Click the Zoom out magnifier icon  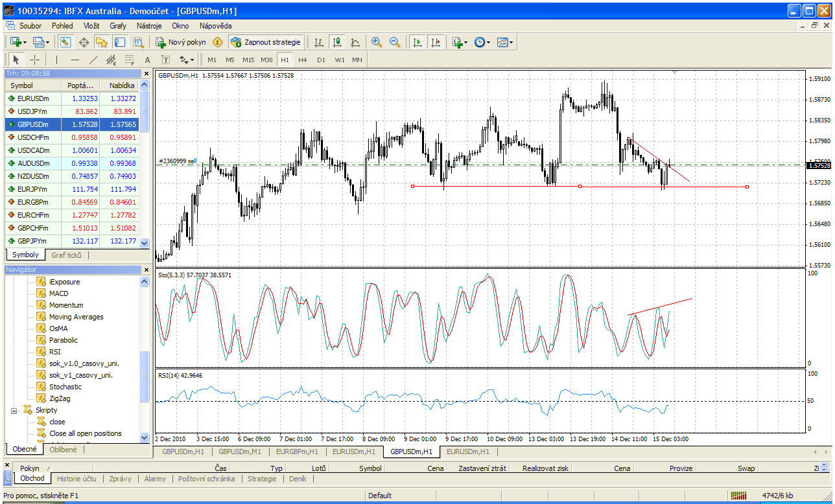[394, 42]
